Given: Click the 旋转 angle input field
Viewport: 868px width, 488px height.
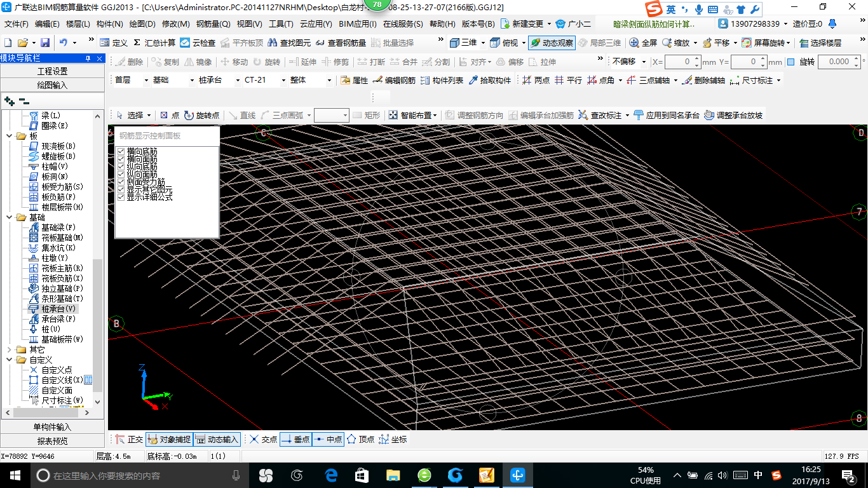Looking at the screenshot, I should click(836, 62).
